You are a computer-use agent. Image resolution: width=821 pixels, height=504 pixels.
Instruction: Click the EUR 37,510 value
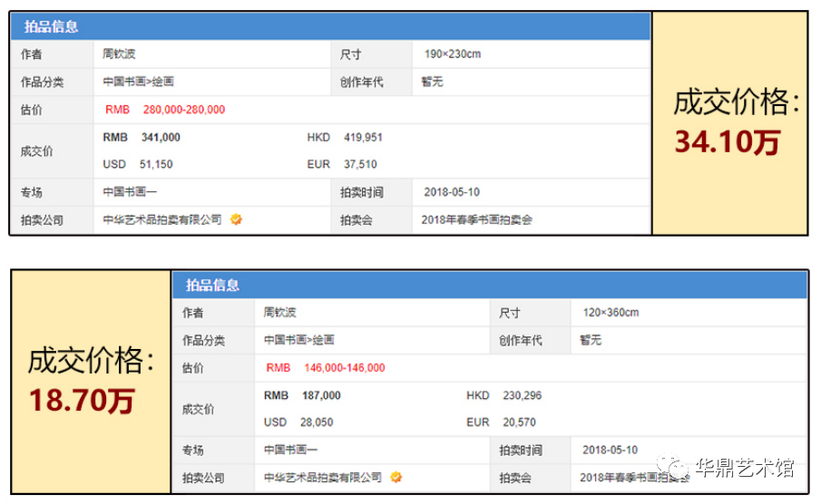pyautogui.click(x=360, y=164)
